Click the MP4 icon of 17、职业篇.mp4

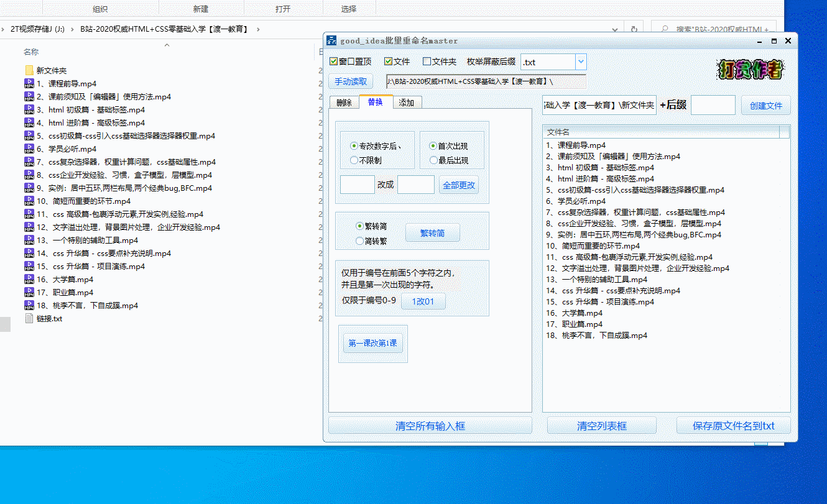tap(29, 292)
